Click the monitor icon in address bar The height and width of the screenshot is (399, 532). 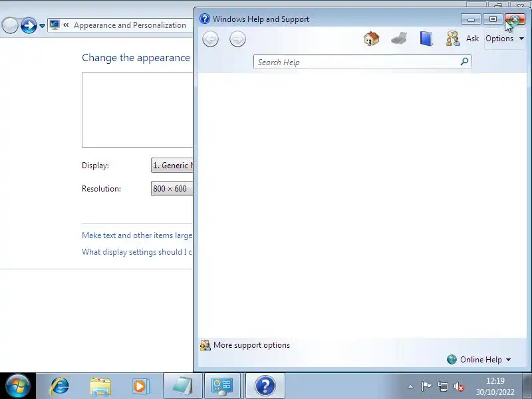[55, 25]
